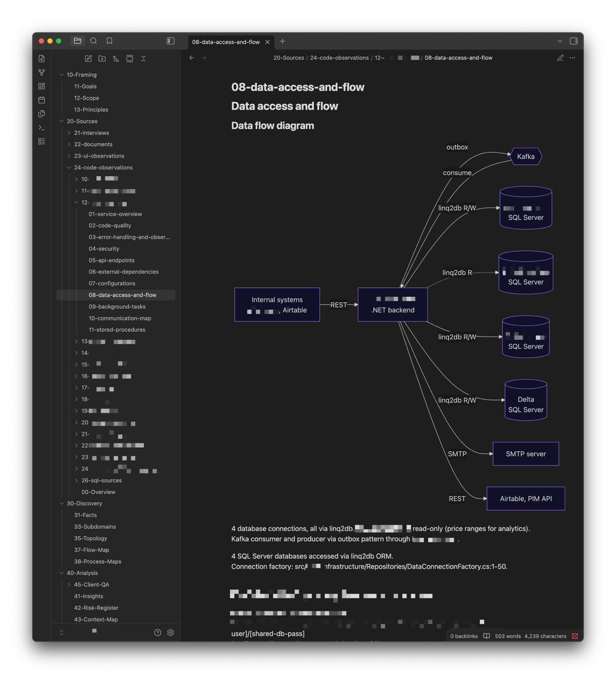Open the tab list dropdown arrow
616x674 pixels.
click(560, 41)
